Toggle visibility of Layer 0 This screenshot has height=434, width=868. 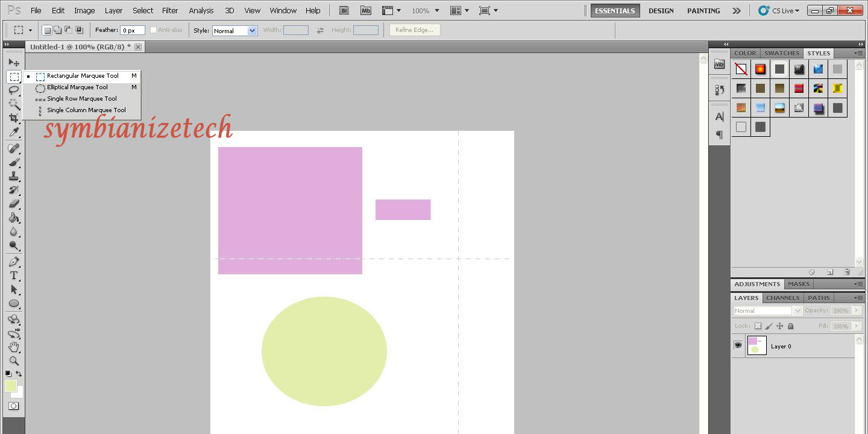[x=738, y=345]
